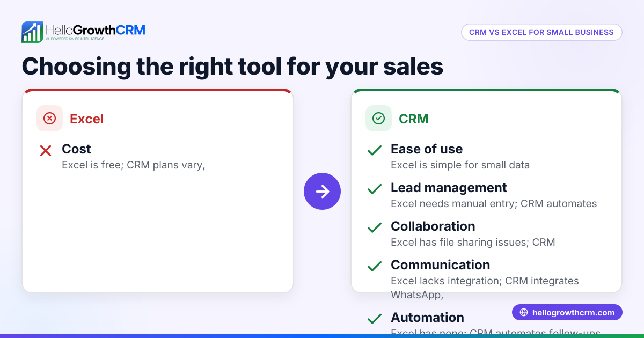Image resolution: width=644 pixels, height=338 pixels.
Task: Click the Cost item title
Action: (x=76, y=149)
